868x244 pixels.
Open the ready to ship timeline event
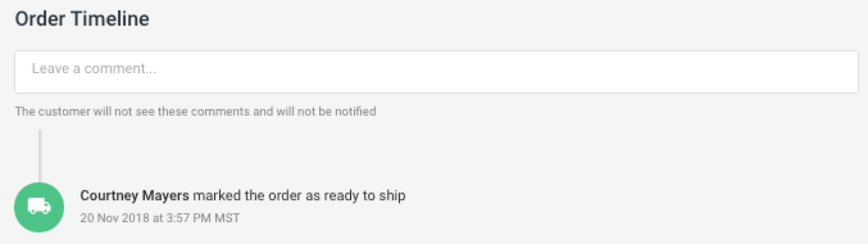243,207
